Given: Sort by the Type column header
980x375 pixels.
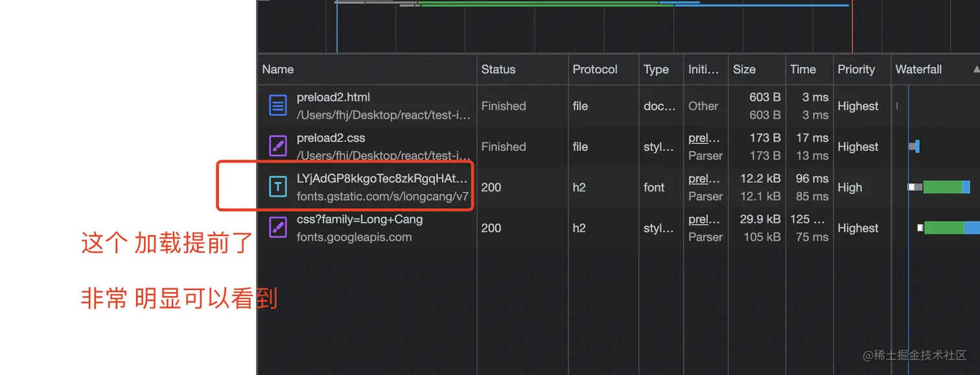Looking at the screenshot, I should (x=656, y=69).
